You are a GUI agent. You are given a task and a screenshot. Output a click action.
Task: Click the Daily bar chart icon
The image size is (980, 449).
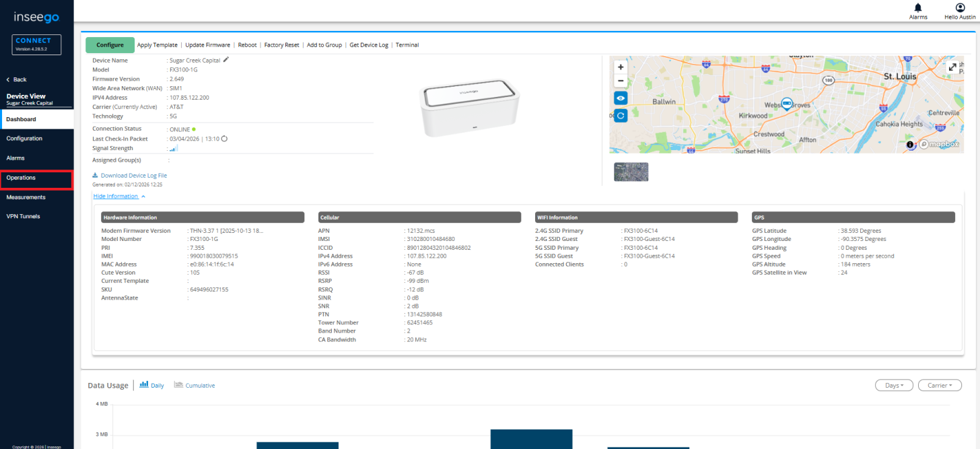tap(143, 384)
